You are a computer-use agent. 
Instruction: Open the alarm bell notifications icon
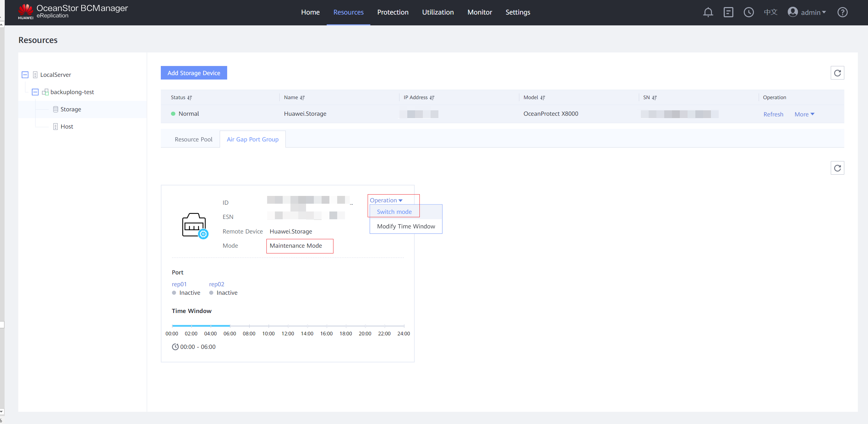[x=708, y=13]
